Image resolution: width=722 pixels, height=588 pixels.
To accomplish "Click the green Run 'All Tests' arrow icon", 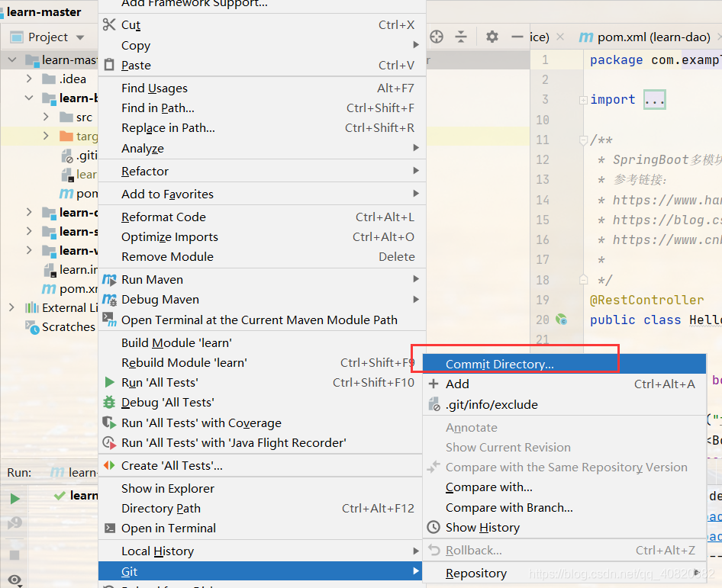I will [109, 382].
